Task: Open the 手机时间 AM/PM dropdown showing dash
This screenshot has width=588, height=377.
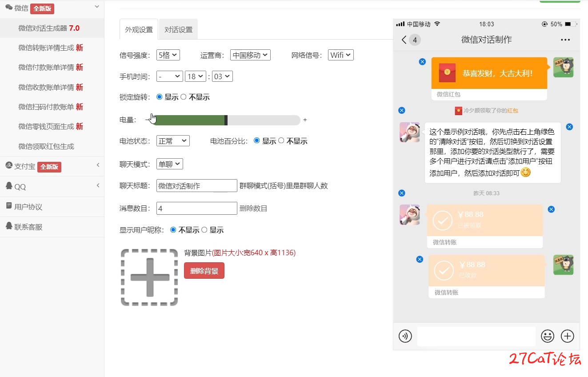Action: point(170,76)
